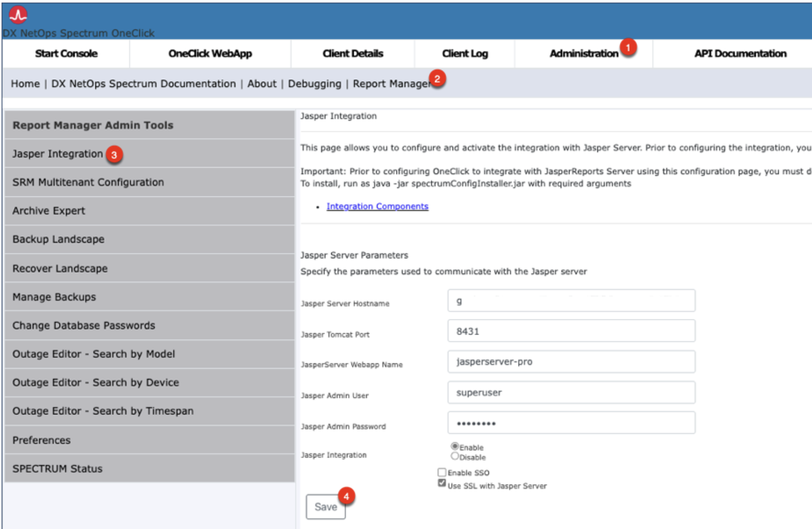The image size is (812, 529).
Task: Open SPECTRUM Status in the sidebar
Action: pyautogui.click(x=58, y=469)
